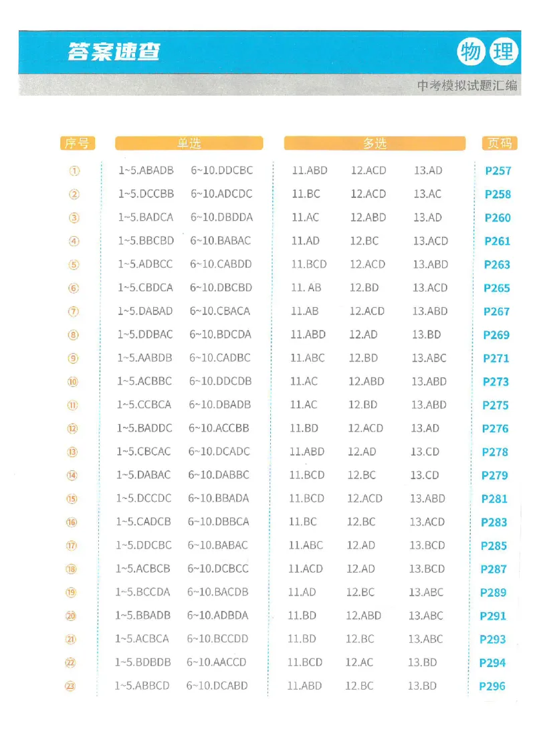This screenshot has width=535, height=756.
Task: Click the circled number 13 row marker
Action: (x=72, y=452)
